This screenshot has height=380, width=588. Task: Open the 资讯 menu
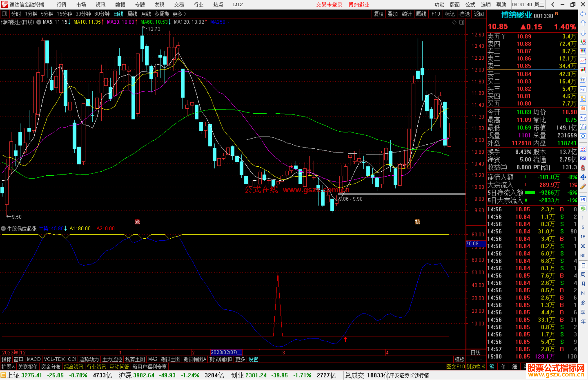tap(100, 5)
